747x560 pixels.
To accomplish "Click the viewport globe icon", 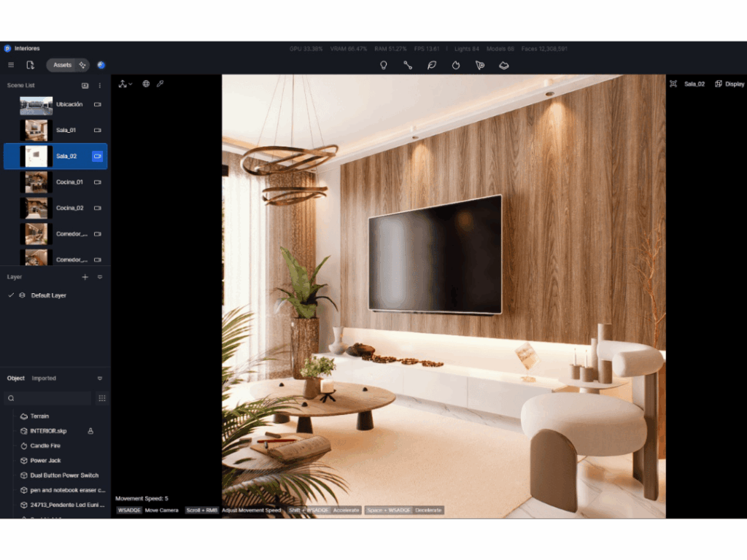I will pos(146,84).
